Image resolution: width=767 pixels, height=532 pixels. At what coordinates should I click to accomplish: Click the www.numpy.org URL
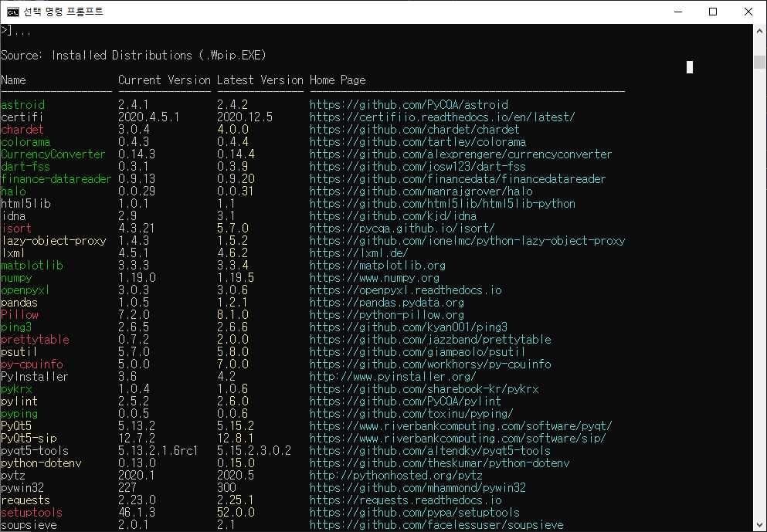[374, 278]
